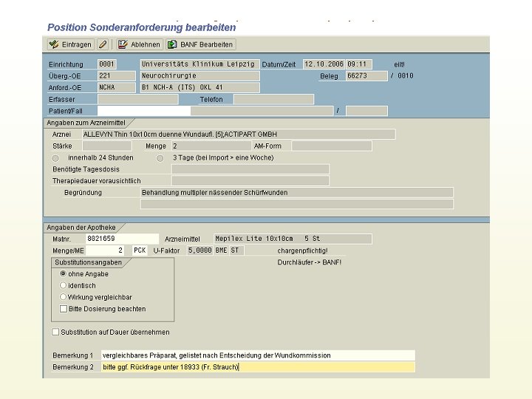Click the empty Stärke field
The width and height of the screenshot is (532, 399).
pyautogui.click(x=107, y=146)
